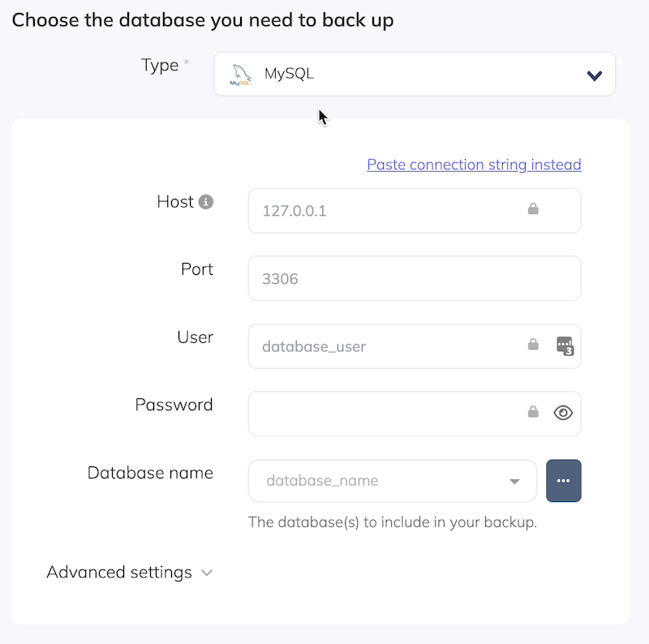
Task: Click the info icon beside Host
Action: [x=206, y=202]
